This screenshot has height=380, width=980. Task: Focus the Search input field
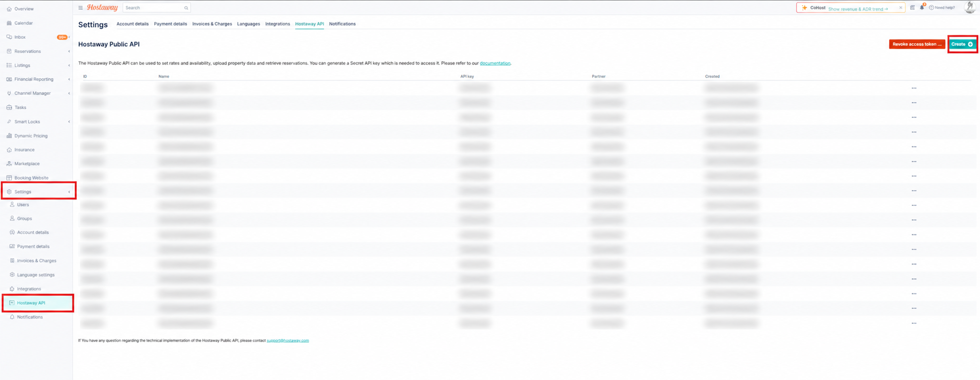(157, 8)
